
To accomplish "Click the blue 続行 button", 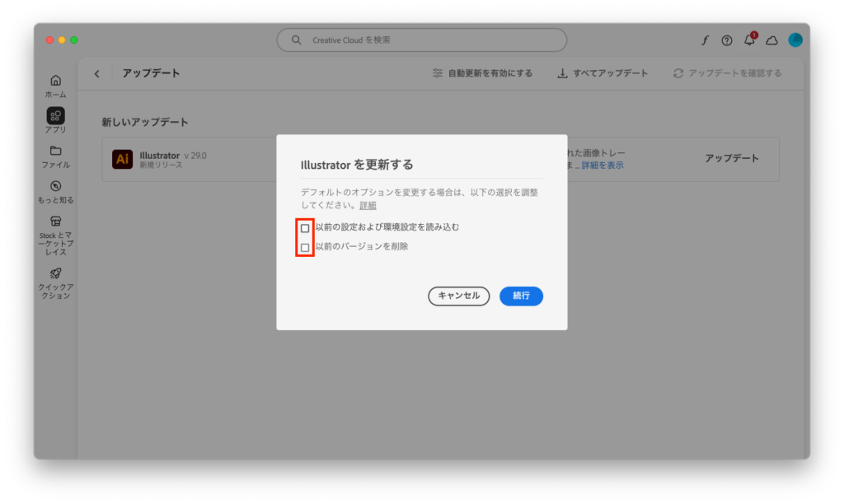I will tap(521, 296).
